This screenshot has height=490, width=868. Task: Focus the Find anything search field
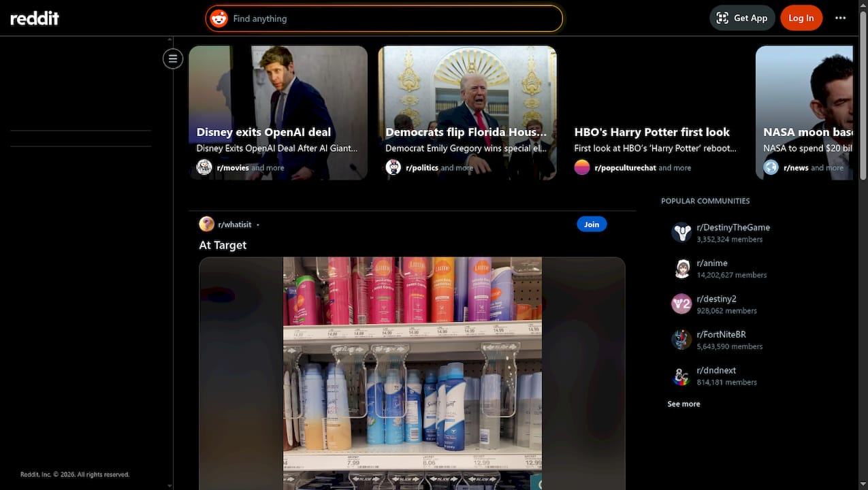tap(395, 18)
